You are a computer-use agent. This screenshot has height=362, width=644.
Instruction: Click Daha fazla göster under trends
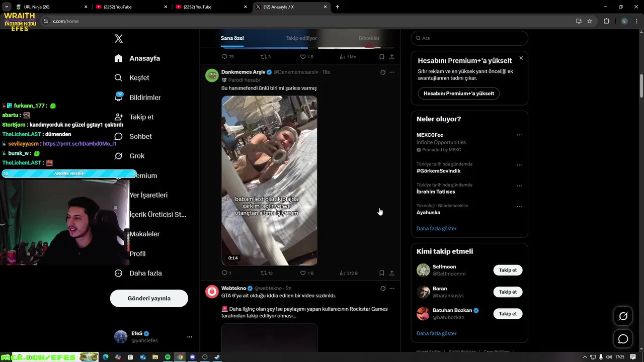click(x=436, y=229)
